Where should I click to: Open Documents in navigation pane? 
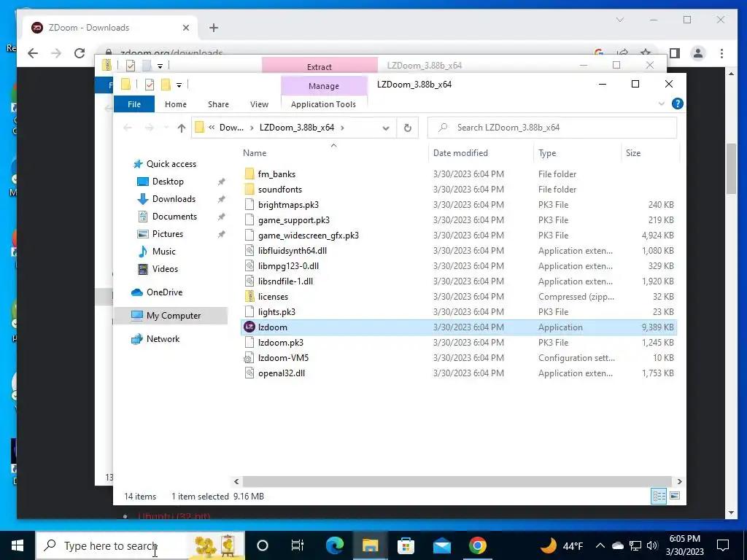pyautogui.click(x=174, y=216)
